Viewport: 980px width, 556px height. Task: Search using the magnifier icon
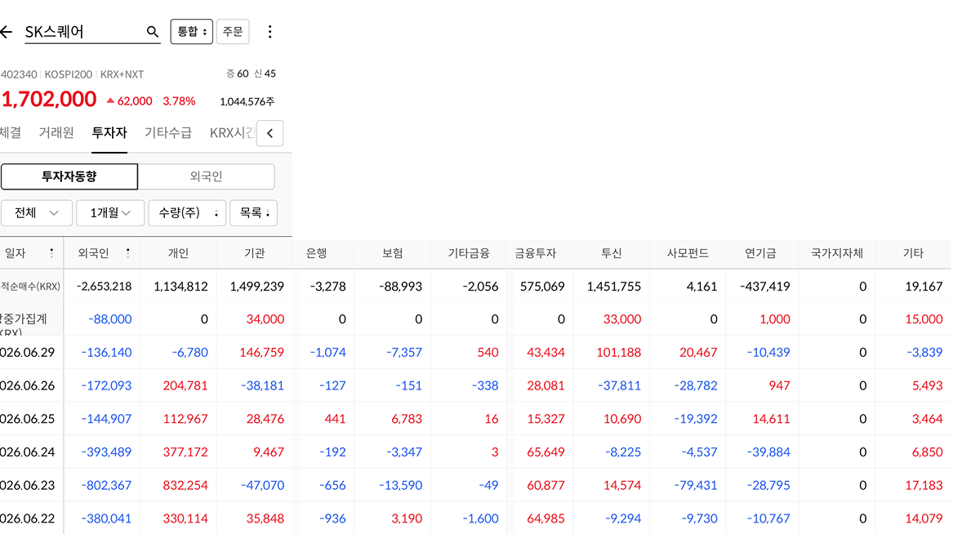tap(152, 32)
